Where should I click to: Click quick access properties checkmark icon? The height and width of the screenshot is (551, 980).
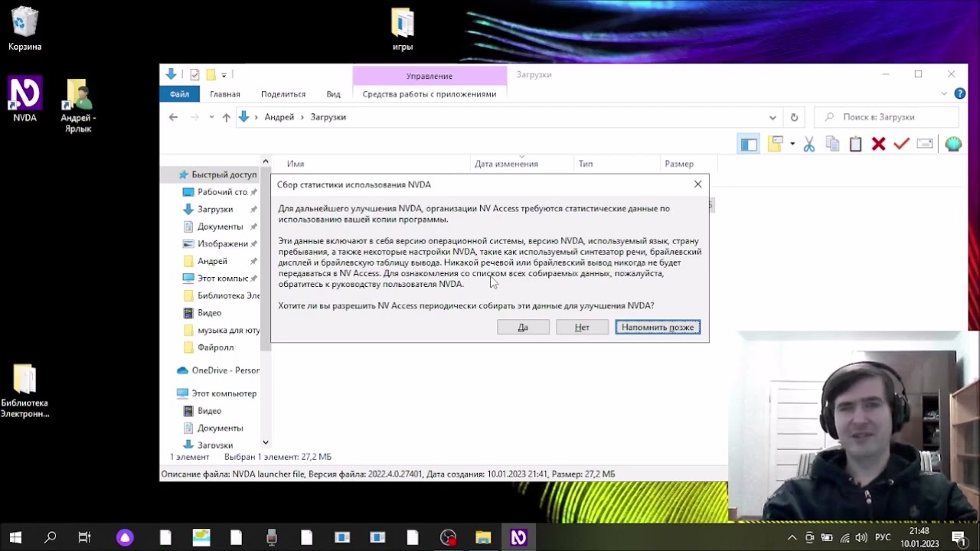pos(194,74)
